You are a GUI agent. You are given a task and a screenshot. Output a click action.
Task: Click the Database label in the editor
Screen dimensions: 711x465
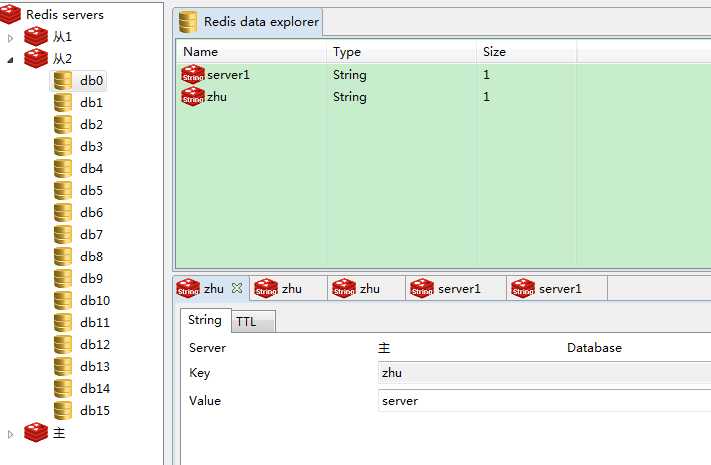pos(594,348)
